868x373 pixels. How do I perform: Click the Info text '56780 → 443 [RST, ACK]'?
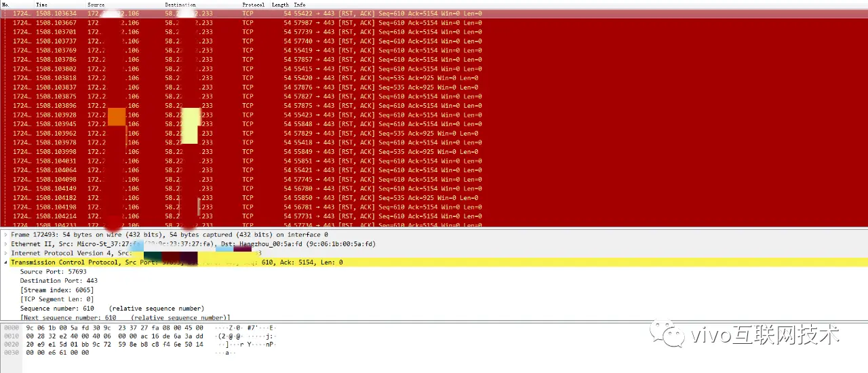tap(334, 189)
